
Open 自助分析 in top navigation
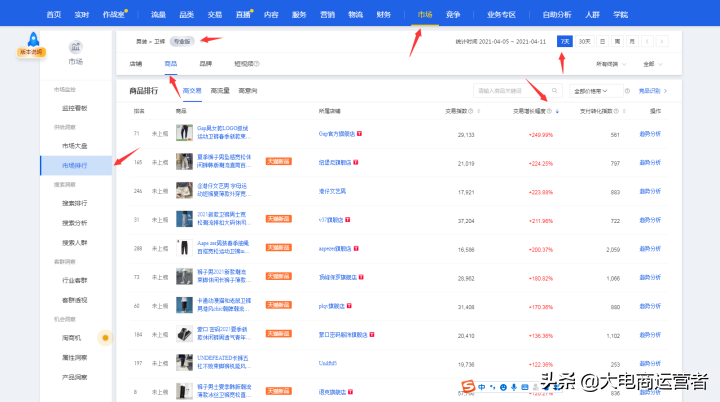[x=557, y=14]
